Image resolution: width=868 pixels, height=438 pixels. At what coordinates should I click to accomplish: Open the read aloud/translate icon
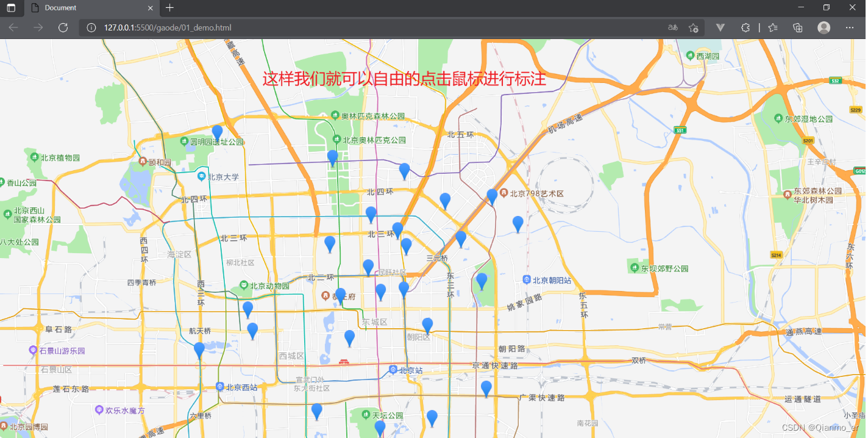pyautogui.click(x=673, y=27)
